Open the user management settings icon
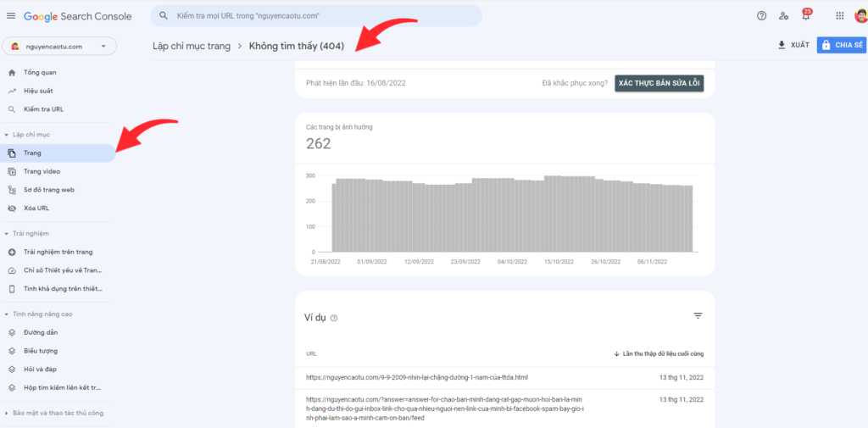This screenshot has height=428, width=868. [x=783, y=16]
